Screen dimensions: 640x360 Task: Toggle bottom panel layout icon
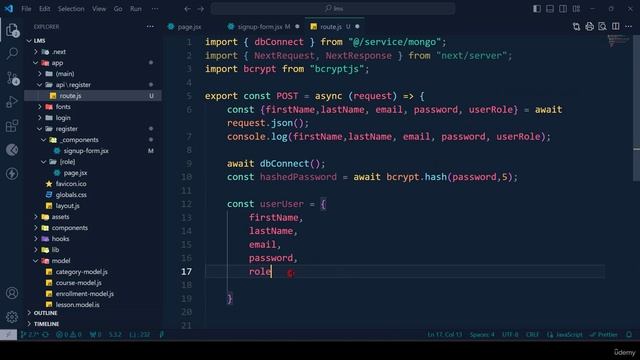(550, 9)
